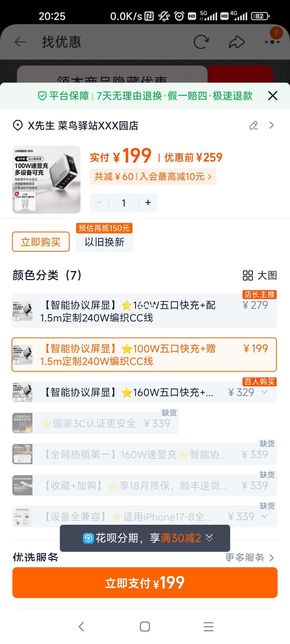Tap 立即支付 ¥199 button
Image resolution: width=290 pixels, height=644 pixels.
pyautogui.click(x=145, y=583)
